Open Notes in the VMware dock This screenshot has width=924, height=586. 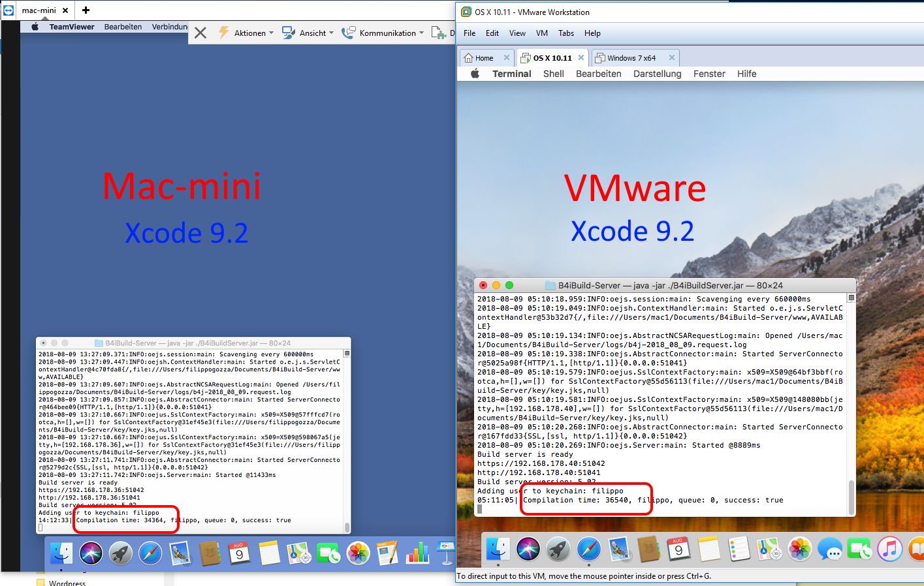click(x=709, y=549)
